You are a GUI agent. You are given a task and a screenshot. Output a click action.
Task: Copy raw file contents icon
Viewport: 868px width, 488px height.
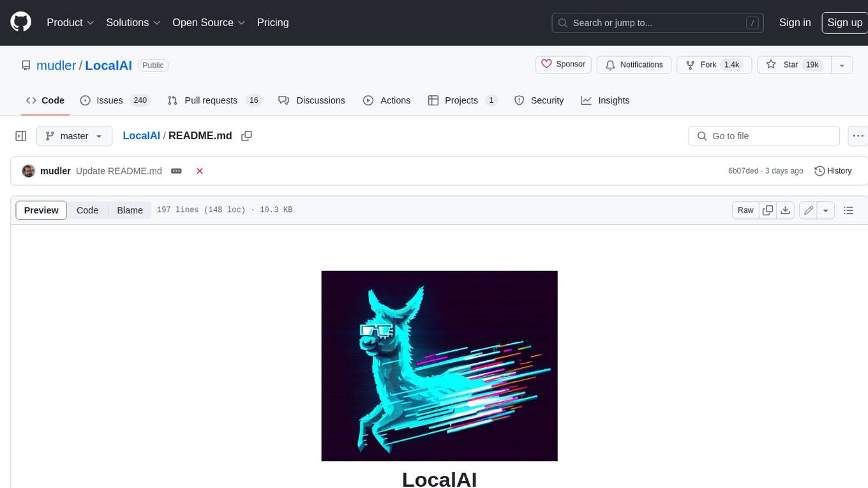(768, 210)
